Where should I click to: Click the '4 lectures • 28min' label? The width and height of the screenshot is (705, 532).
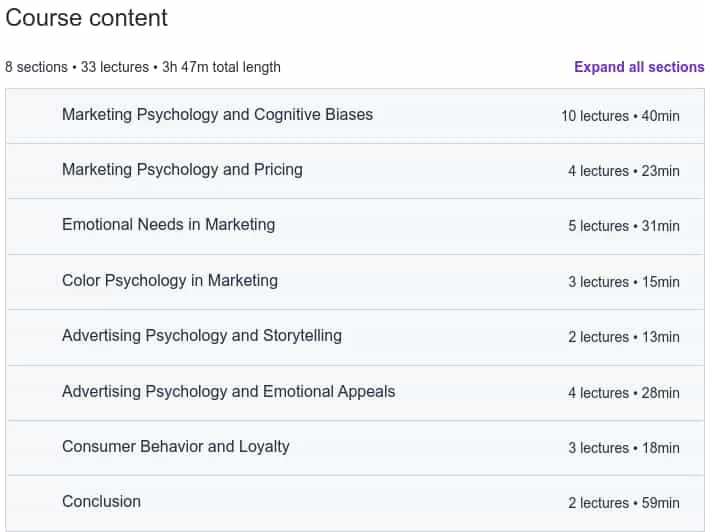pos(624,393)
